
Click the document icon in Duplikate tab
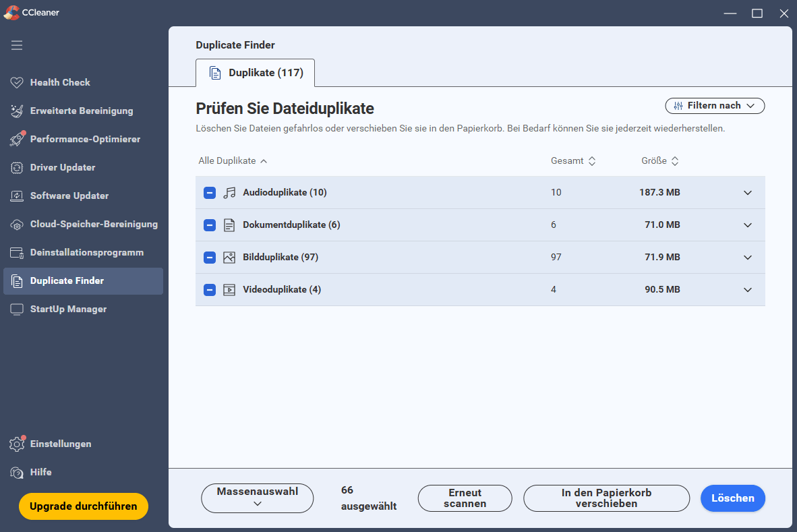[215, 73]
